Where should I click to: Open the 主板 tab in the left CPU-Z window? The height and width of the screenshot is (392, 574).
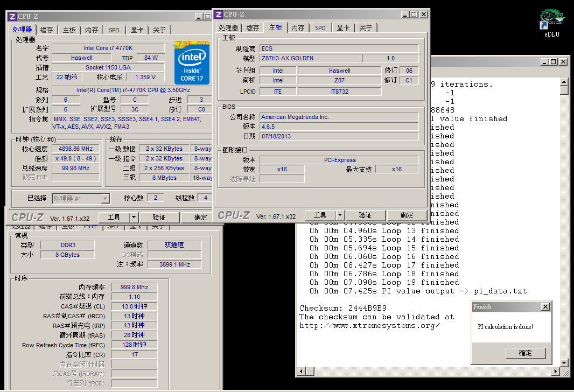coord(69,30)
